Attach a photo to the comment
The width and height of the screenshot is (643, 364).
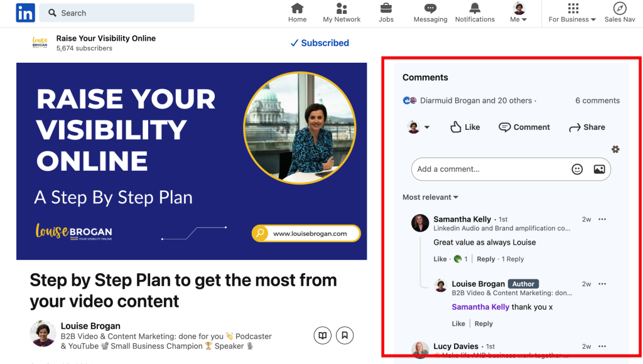(x=599, y=169)
